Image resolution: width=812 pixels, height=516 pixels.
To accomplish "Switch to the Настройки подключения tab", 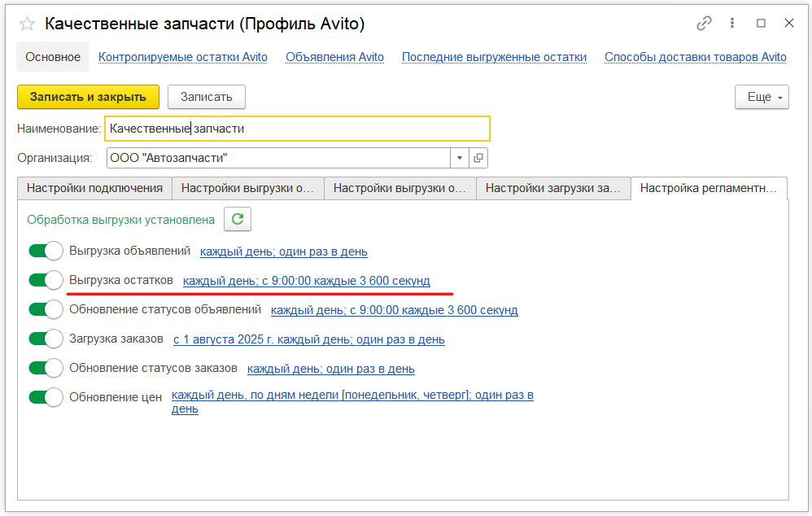I will point(94,188).
